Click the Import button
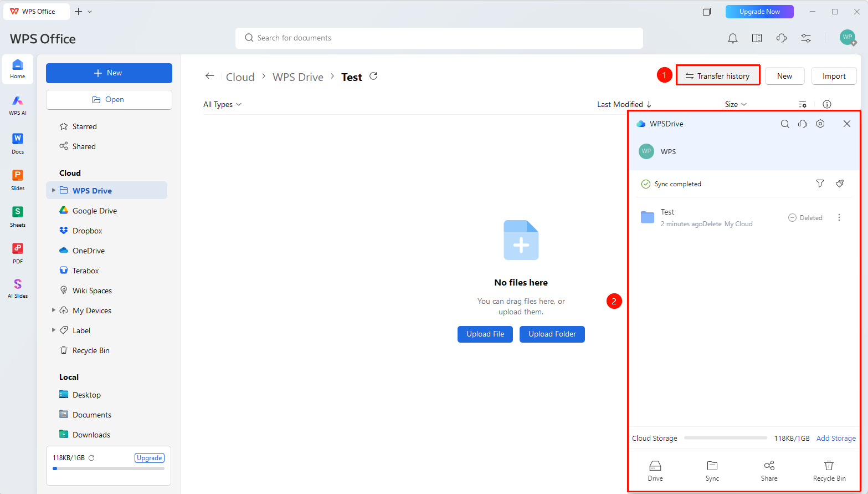868x494 pixels. pyautogui.click(x=834, y=76)
